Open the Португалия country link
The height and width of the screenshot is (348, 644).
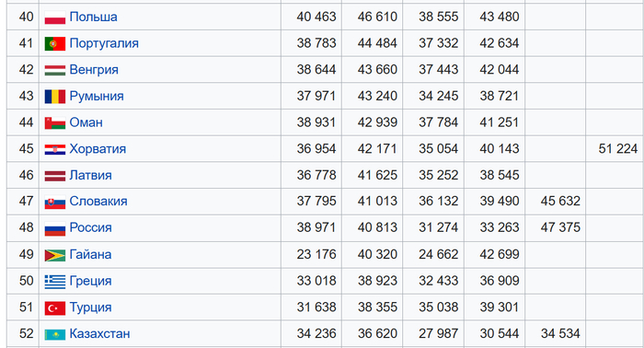(104, 43)
